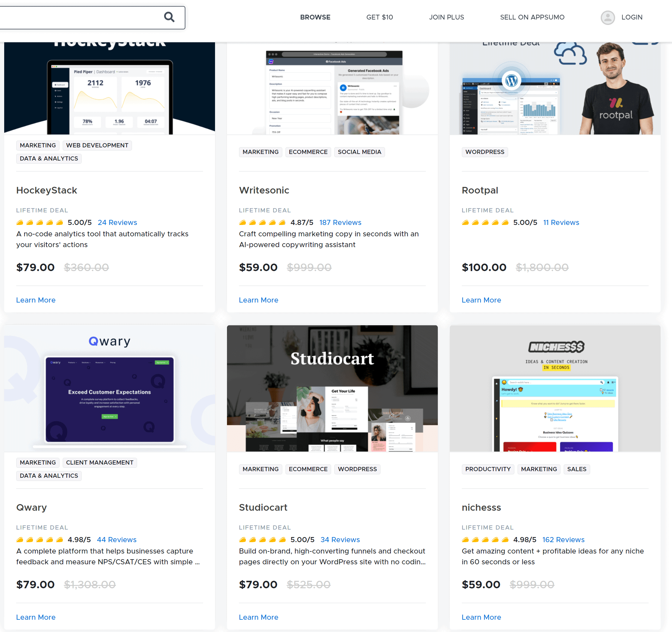Click Get $10 in navigation
The height and width of the screenshot is (632, 672).
379,17
